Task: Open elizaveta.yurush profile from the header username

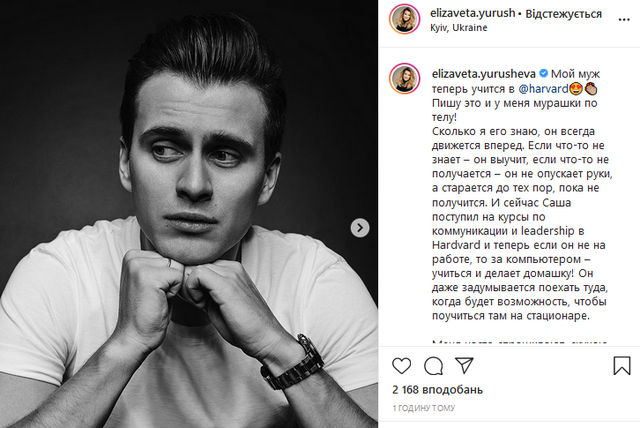Action: 472,13
